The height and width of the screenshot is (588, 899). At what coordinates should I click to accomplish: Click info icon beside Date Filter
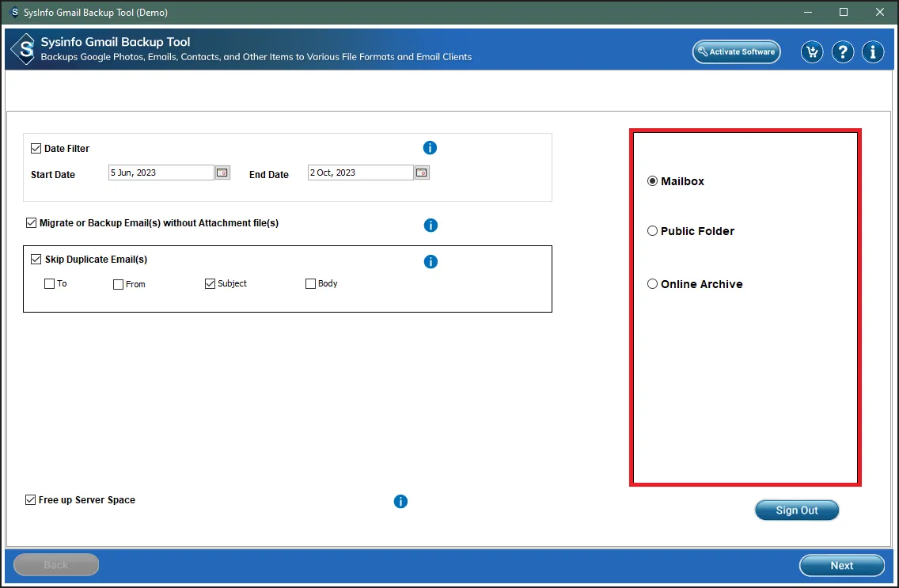[430, 148]
